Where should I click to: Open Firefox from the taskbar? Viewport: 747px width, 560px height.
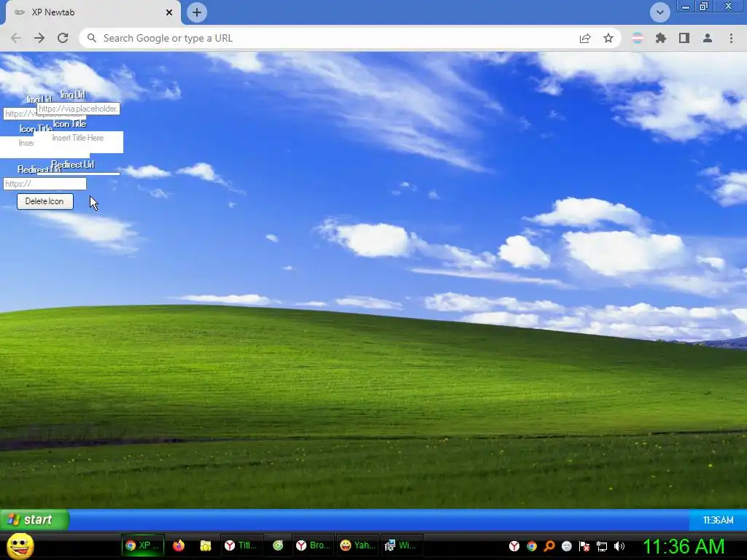(179, 545)
